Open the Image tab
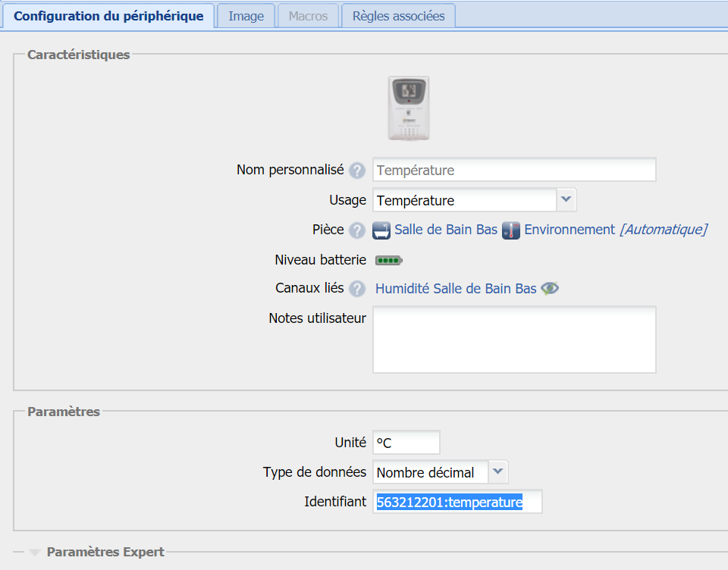Viewport: 728px width, 570px height. (x=246, y=16)
